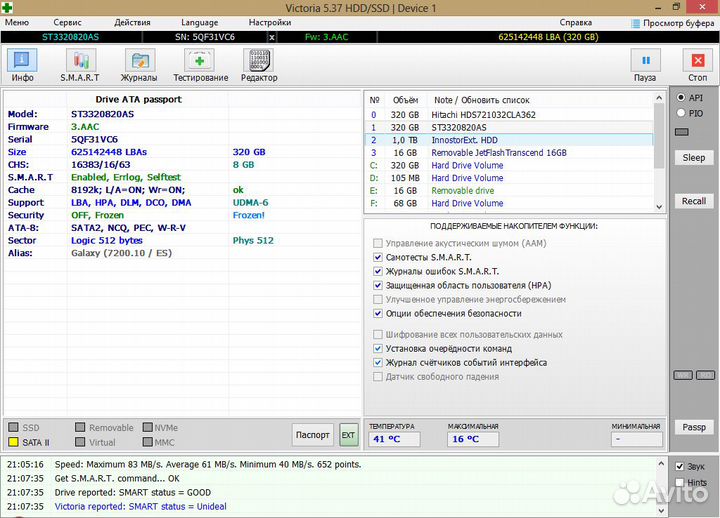Screen dimensions: 720x518
Task: Open the Сервис menu
Action: (67, 22)
